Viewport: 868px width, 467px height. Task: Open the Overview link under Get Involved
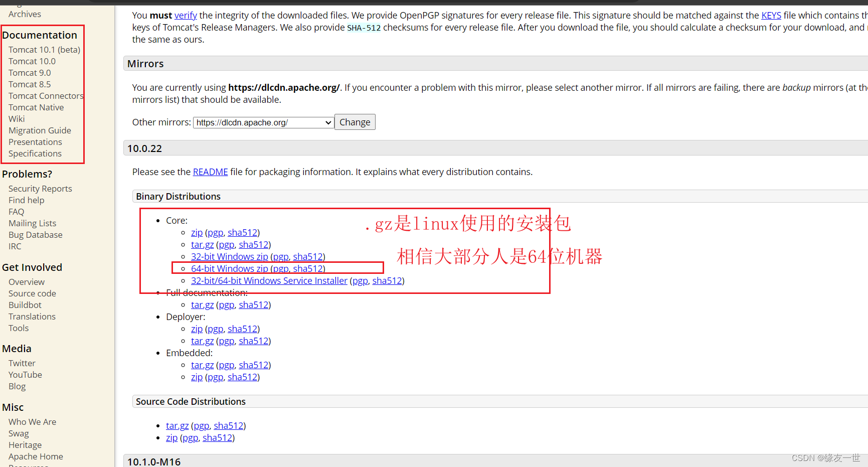27,282
